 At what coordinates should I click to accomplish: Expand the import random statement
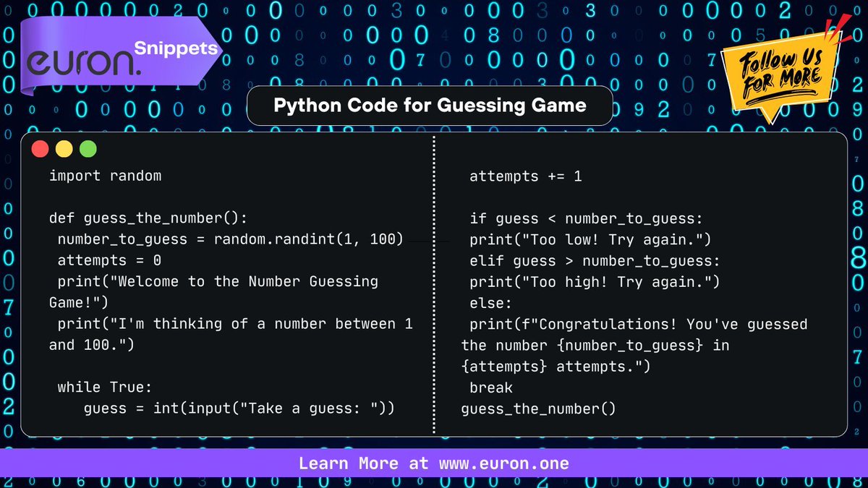[105, 176]
